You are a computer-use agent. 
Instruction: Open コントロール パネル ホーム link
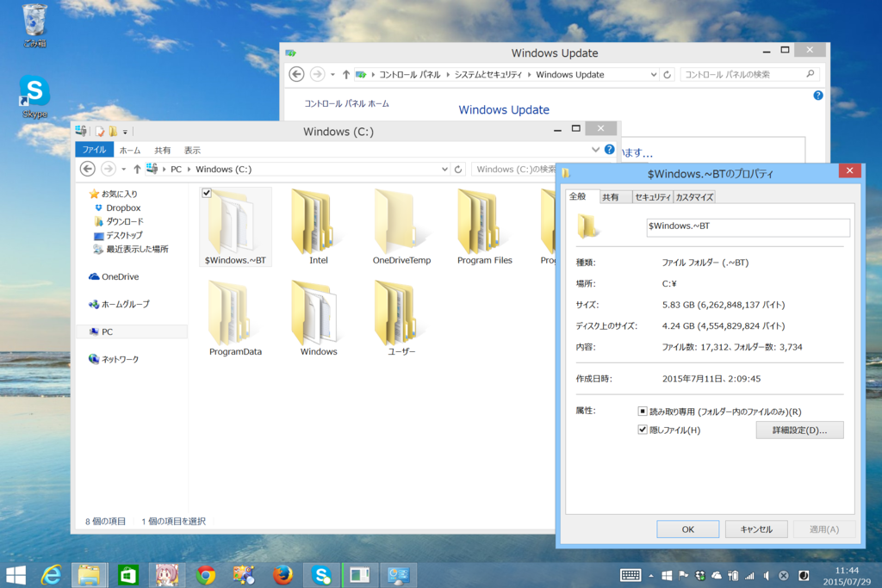point(346,103)
